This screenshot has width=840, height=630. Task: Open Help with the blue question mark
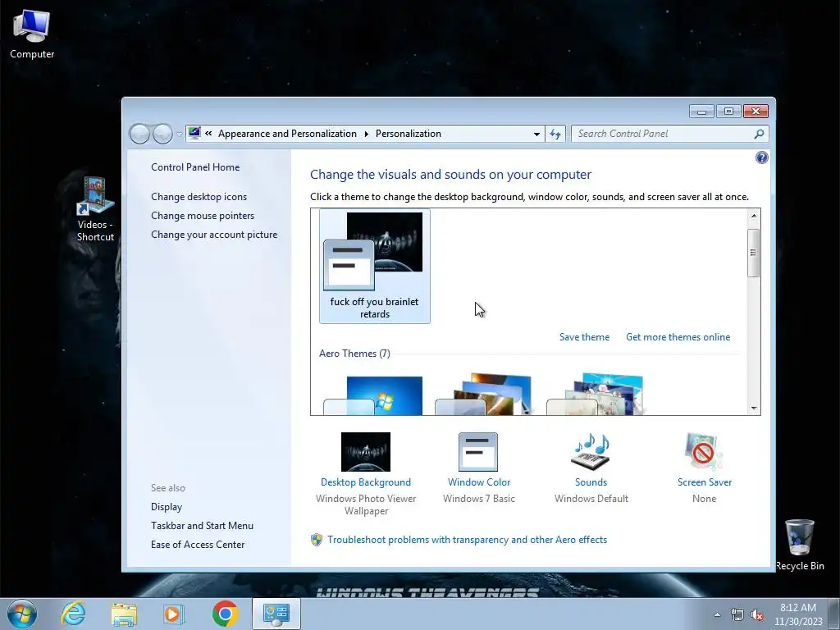(762, 157)
